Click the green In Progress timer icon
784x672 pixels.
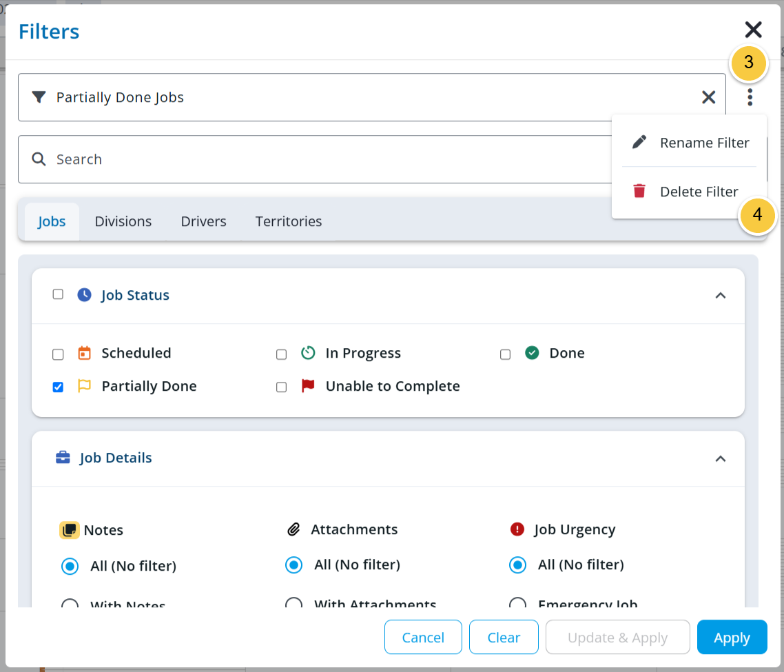[308, 353]
